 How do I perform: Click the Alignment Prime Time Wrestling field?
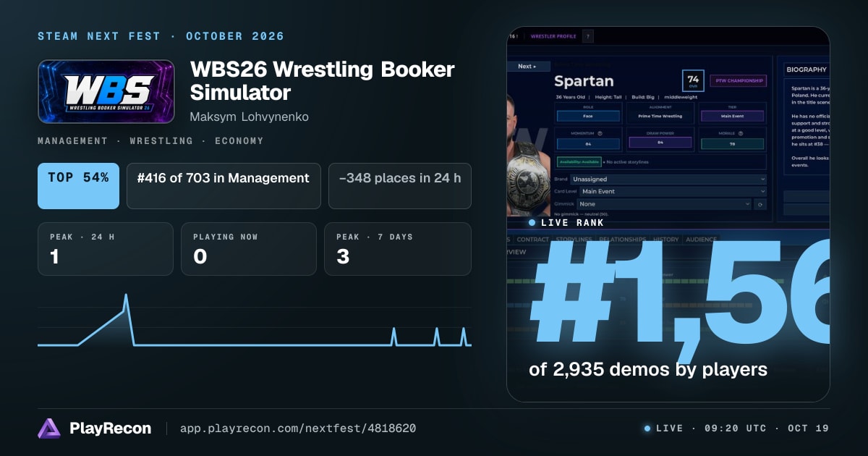coord(660,116)
